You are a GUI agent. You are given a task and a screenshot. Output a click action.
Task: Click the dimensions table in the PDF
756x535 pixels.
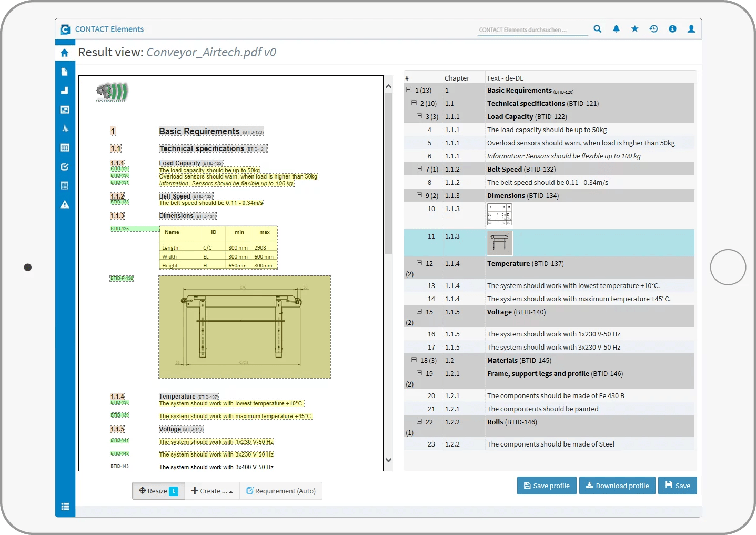pos(218,248)
